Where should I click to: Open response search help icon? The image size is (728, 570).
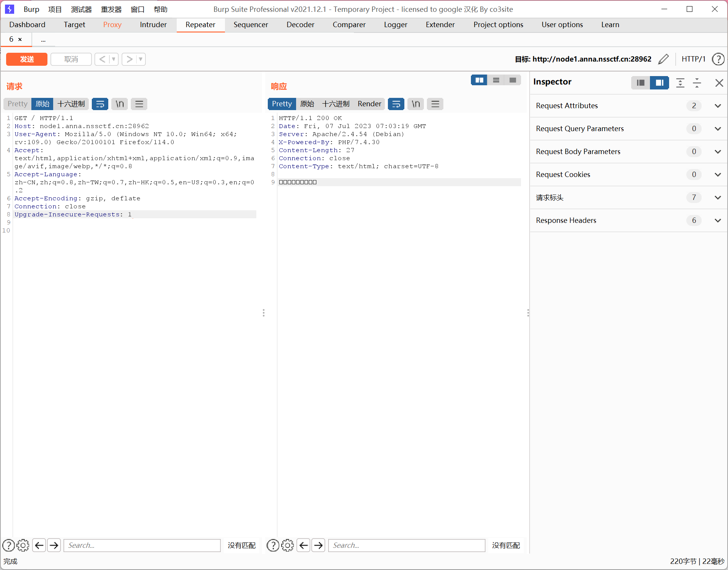pyautogui.click(x=273, y=546)
